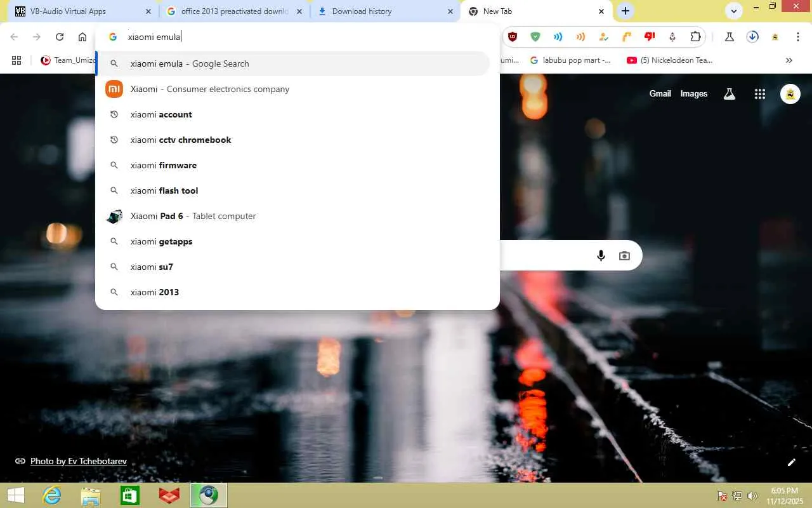Open File Explorer from the taskbar
812x508 pixels.
click(x=91, y=495)
